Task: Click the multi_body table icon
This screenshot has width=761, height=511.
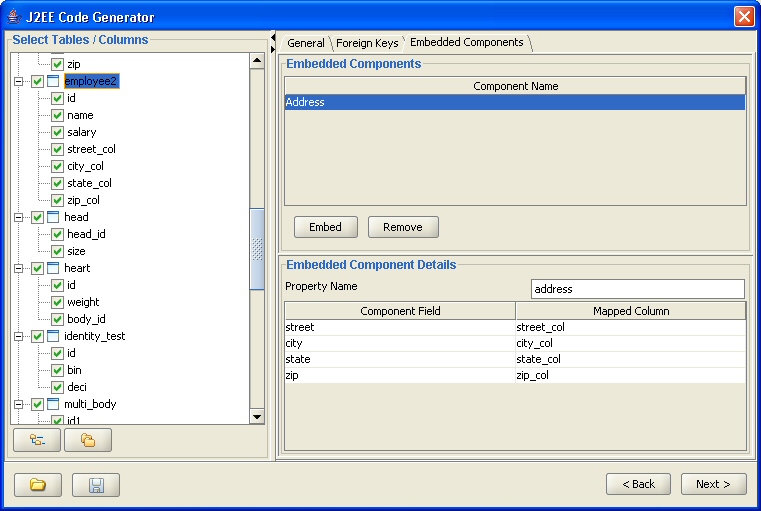Action: (53, 404)
